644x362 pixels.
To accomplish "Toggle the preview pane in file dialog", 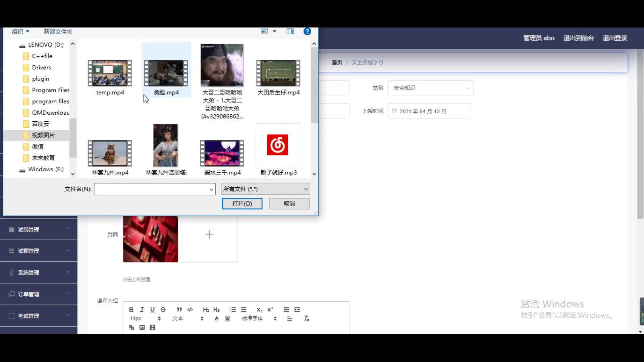I will (x=290, y=31).
